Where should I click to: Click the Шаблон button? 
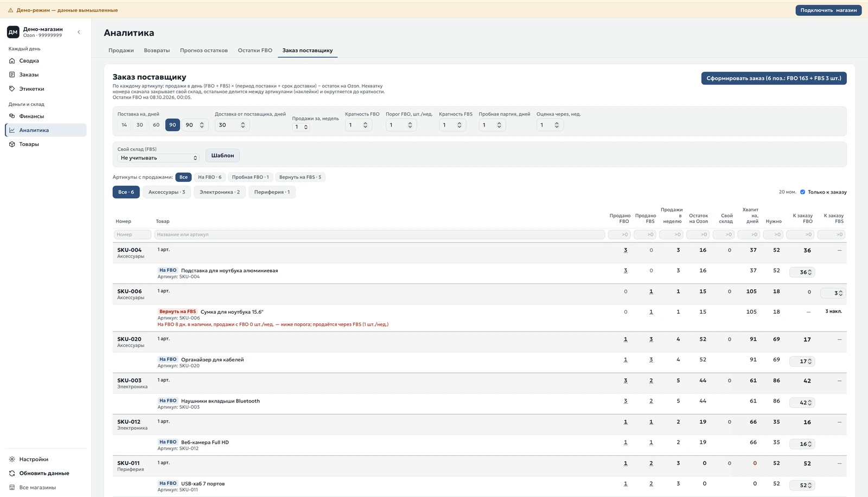222,156
